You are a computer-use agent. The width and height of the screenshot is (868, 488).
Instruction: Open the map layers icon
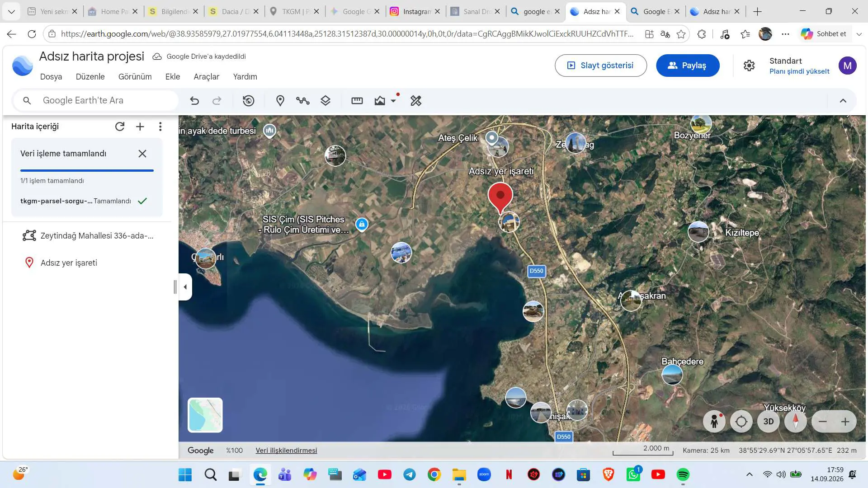325,101
